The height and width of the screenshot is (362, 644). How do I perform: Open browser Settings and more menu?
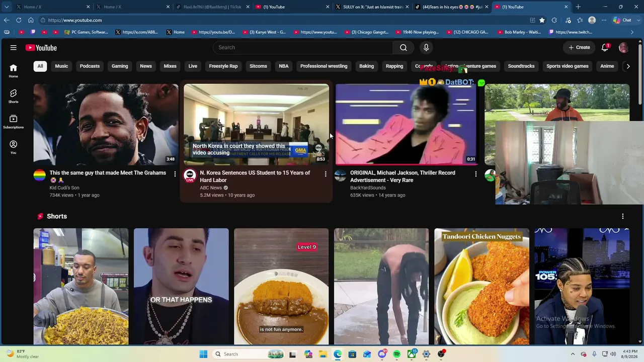[x=604, y=20]
